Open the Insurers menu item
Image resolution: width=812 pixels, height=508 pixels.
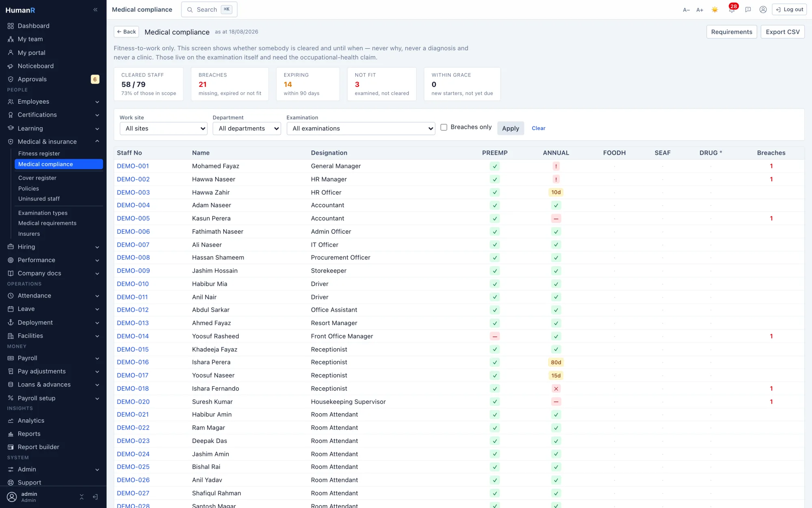[x=58, y=234]
